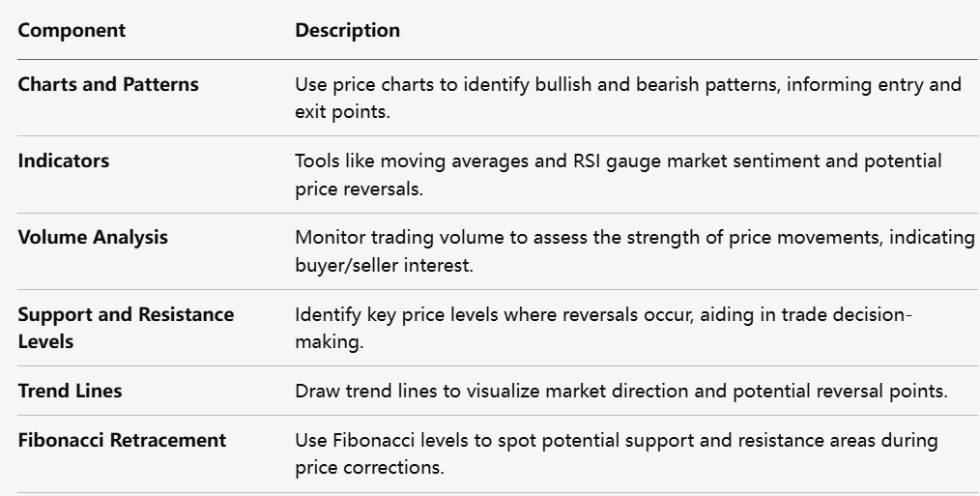Select the Indicators row label
The width and height of the screenshot is (980, 496).
pos(64,160)
